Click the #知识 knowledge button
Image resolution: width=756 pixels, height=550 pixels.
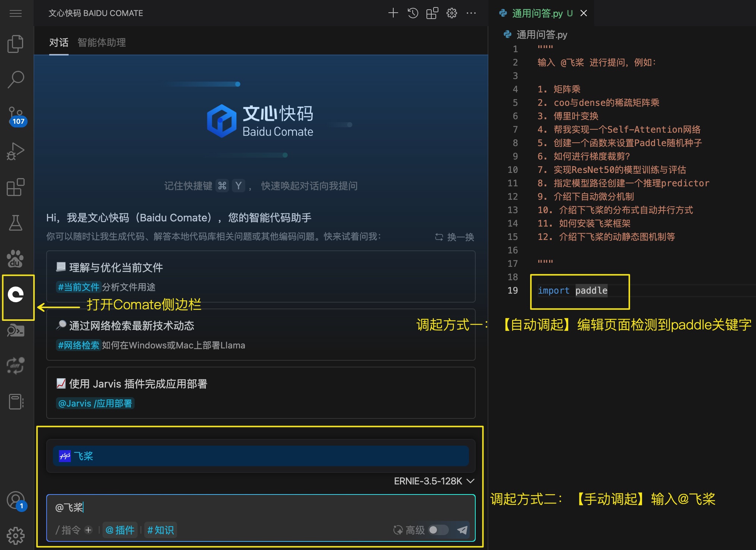160,530
